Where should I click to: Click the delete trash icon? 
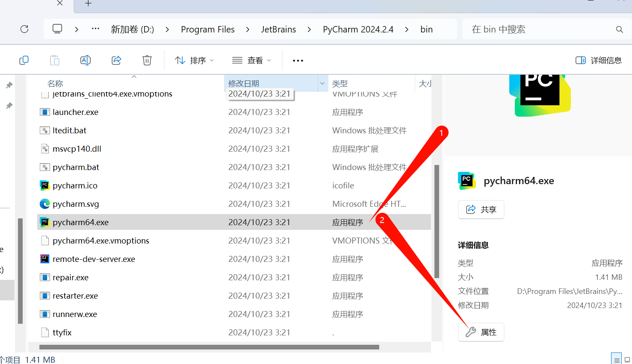[x=147, y=60]
